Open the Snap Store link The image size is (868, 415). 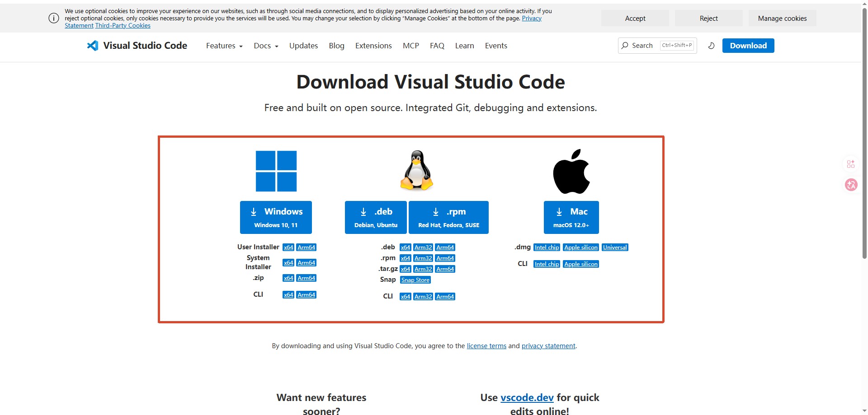(415, 280)
